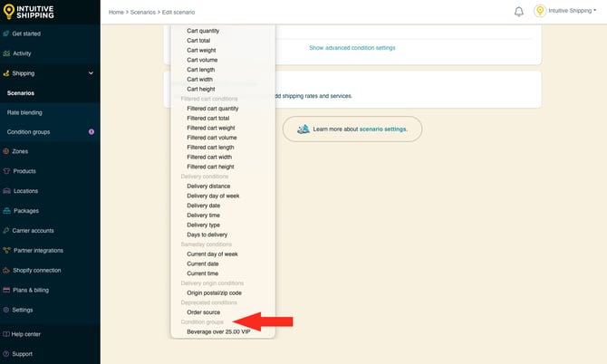
Task: Open the Activity section icon
Action: click(x=6, y=53)
